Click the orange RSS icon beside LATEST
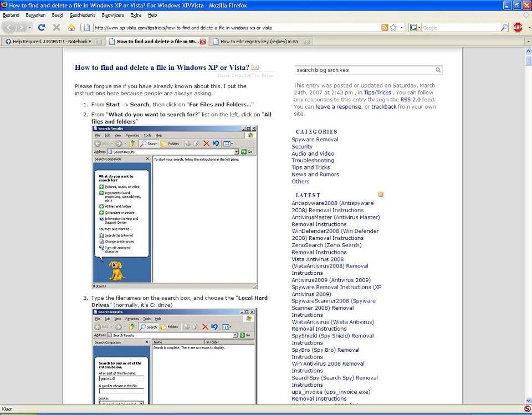The height and width of the screenshot is (415, 532). [x=380, y=194]
